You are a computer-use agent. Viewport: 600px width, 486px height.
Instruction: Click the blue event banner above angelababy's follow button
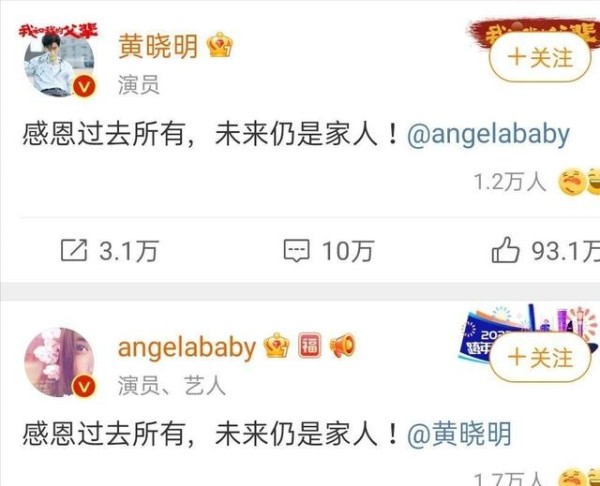[x=528, y=331]
